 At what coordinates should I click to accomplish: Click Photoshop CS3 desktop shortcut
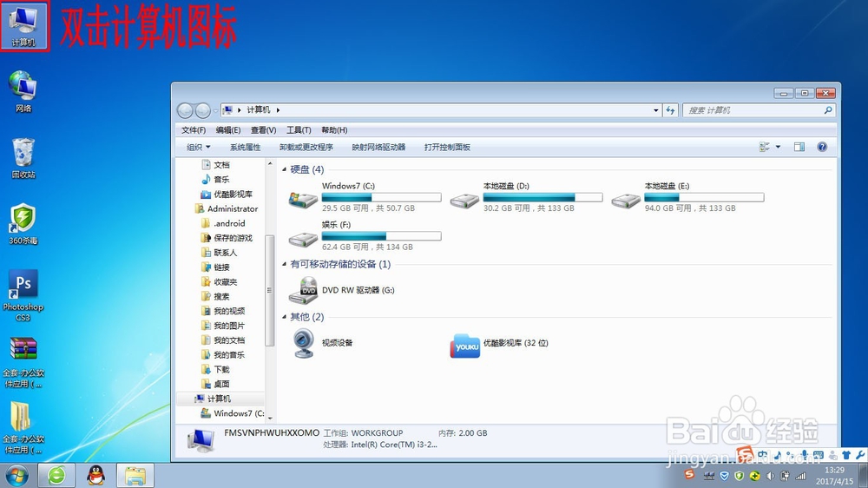click(23, 295)
